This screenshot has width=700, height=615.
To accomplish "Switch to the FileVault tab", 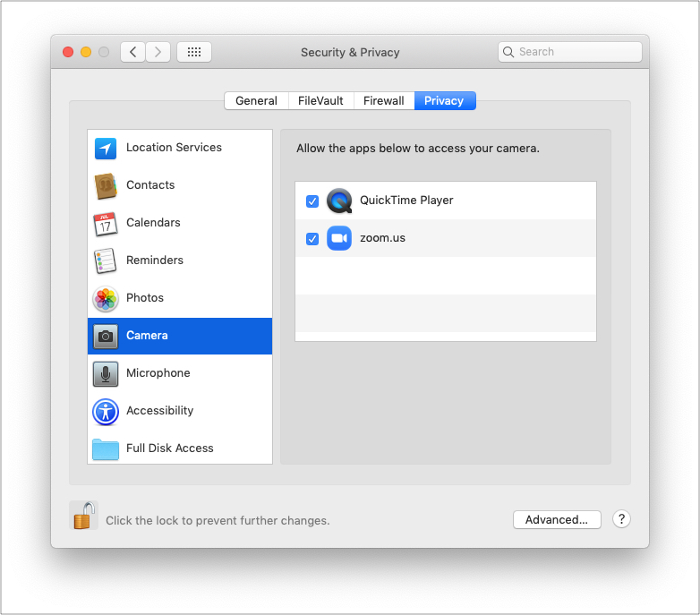I will (321, 101).
